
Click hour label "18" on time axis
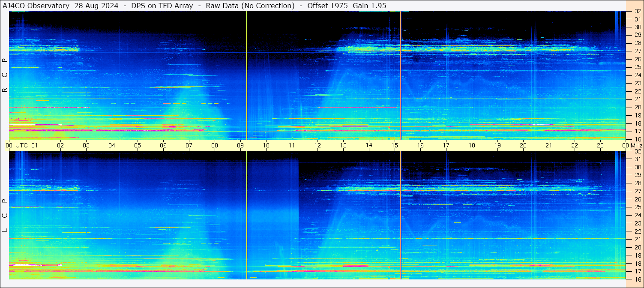(x=472, y=145)
